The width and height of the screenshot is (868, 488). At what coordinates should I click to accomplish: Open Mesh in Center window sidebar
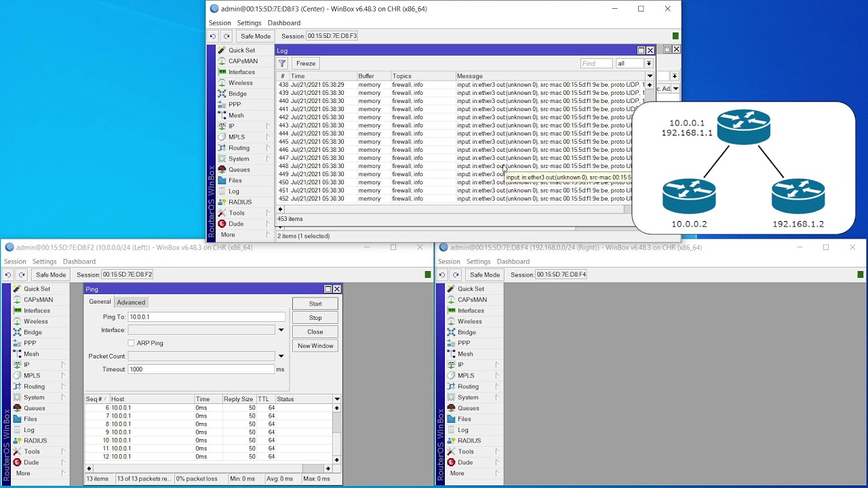click(236, 115)
